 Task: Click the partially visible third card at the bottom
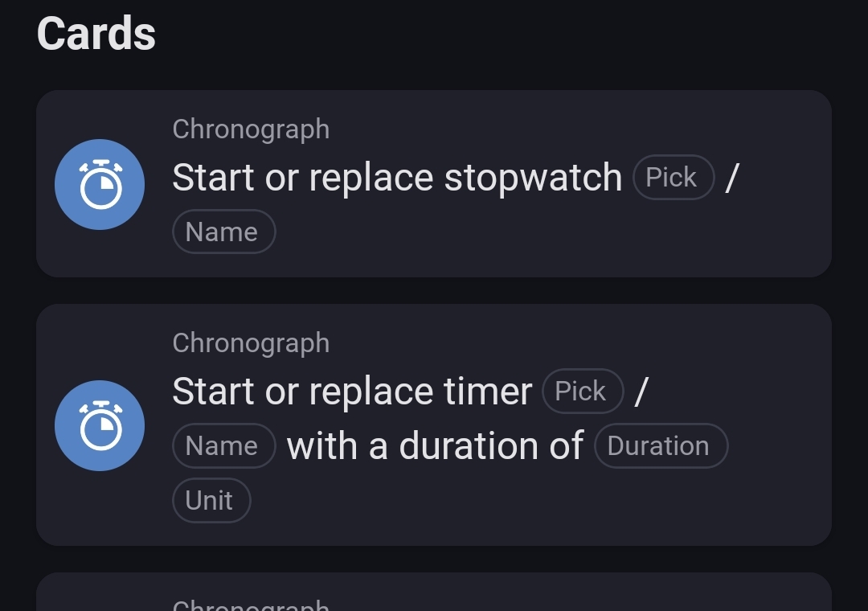tap(434, 592)
